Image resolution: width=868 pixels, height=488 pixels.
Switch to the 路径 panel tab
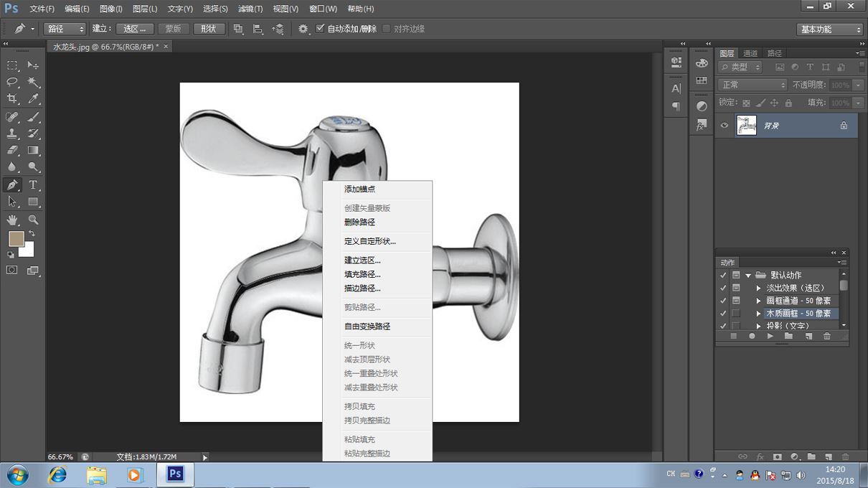pos(775,53)
